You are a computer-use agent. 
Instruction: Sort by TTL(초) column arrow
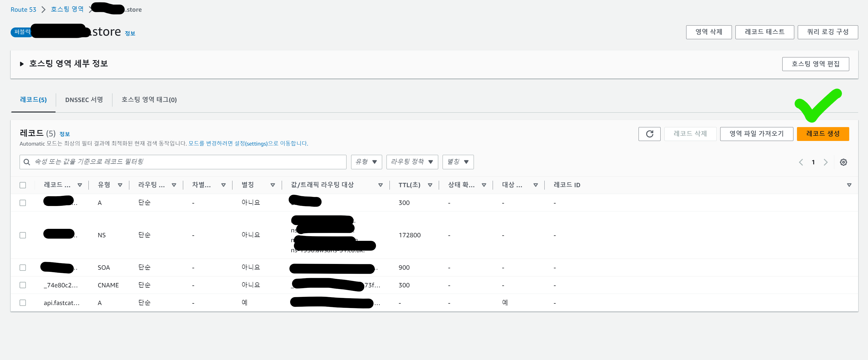click(430, 185)
